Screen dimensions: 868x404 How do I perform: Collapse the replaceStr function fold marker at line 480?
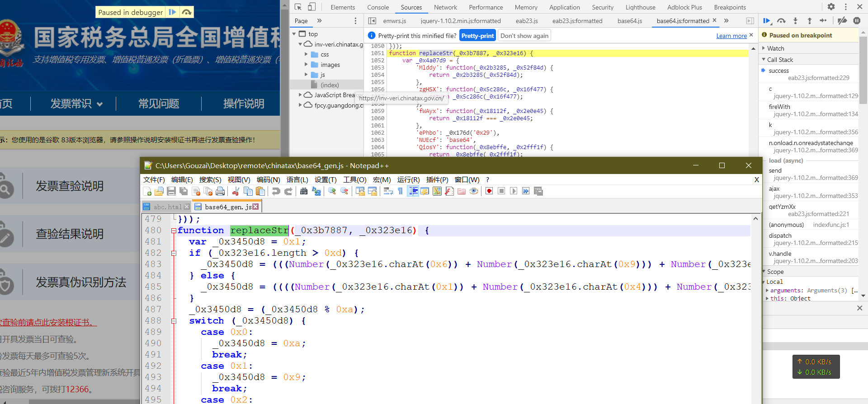pos(174,230)
